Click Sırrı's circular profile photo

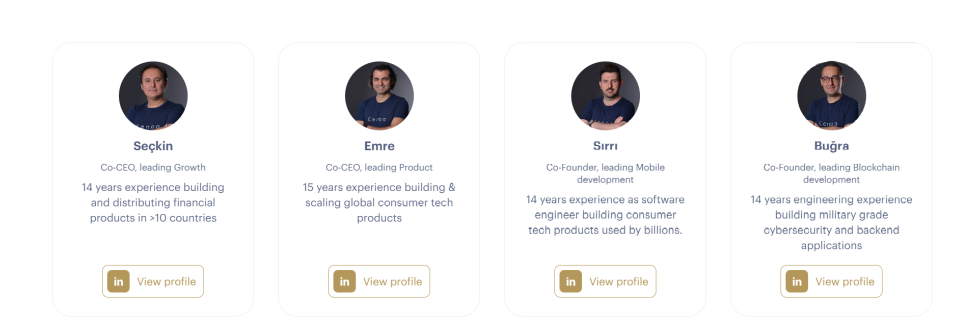606,96
